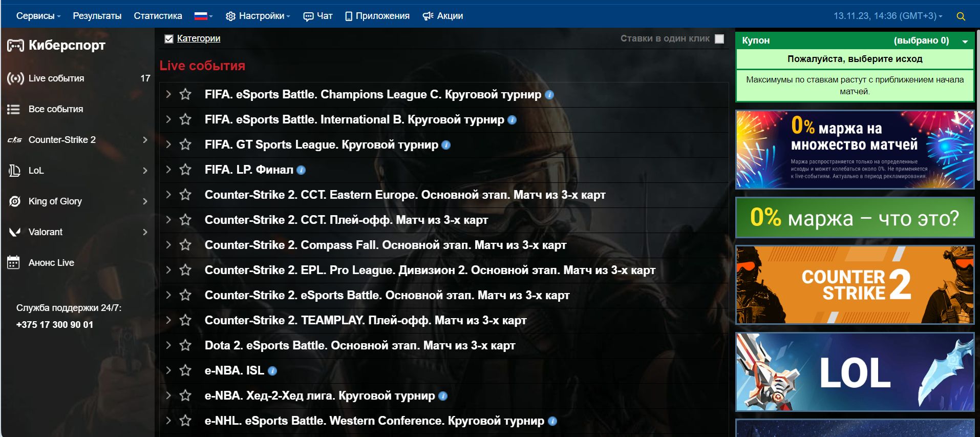Click info icon next to FIFA LP Финал
Viewport: 980px width, 437px height.
(x=301, y=170)
